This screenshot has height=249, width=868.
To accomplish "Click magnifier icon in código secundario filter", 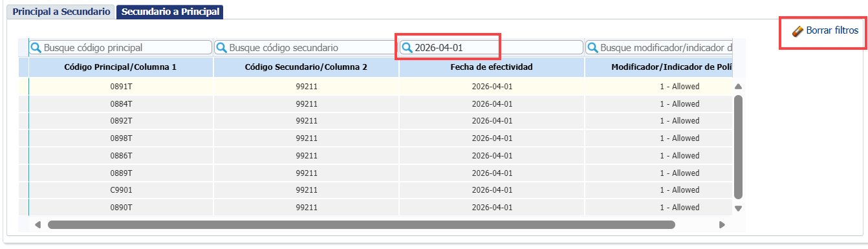I will click(222, 47).
